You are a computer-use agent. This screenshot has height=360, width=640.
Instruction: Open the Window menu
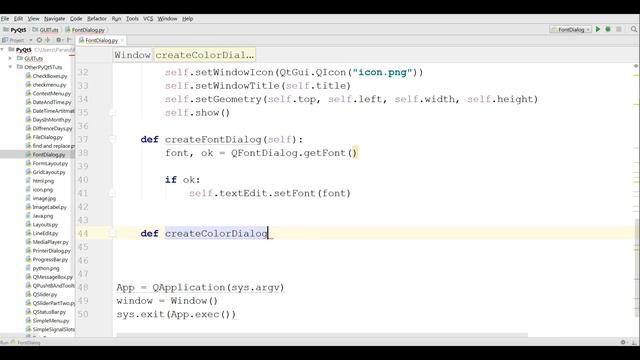pos(167,19)
